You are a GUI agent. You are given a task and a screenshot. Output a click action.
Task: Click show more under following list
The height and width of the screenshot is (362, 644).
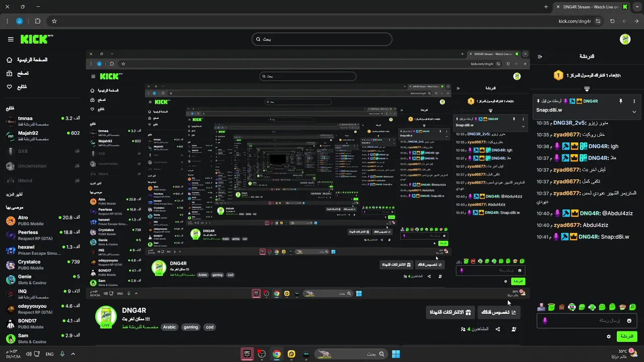pyautogui.click(x=14, y=194)
